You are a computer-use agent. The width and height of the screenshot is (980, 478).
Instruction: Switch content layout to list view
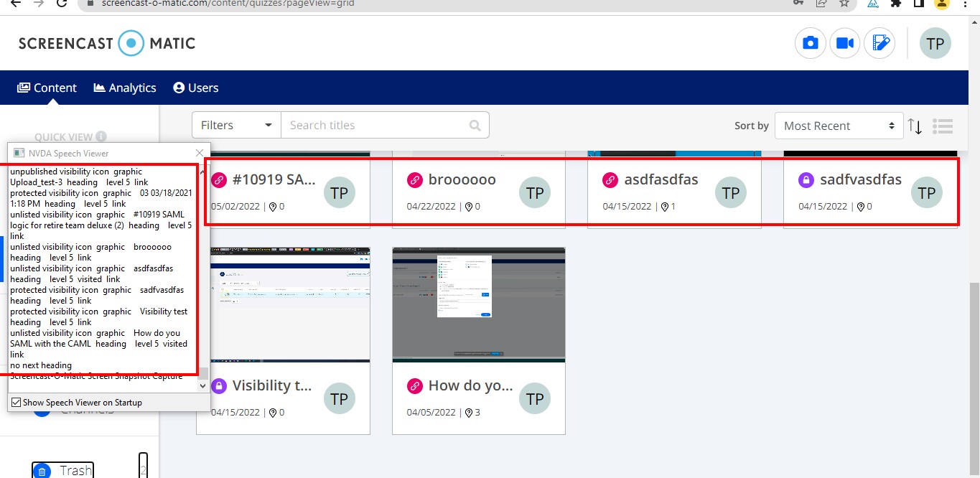943,126
